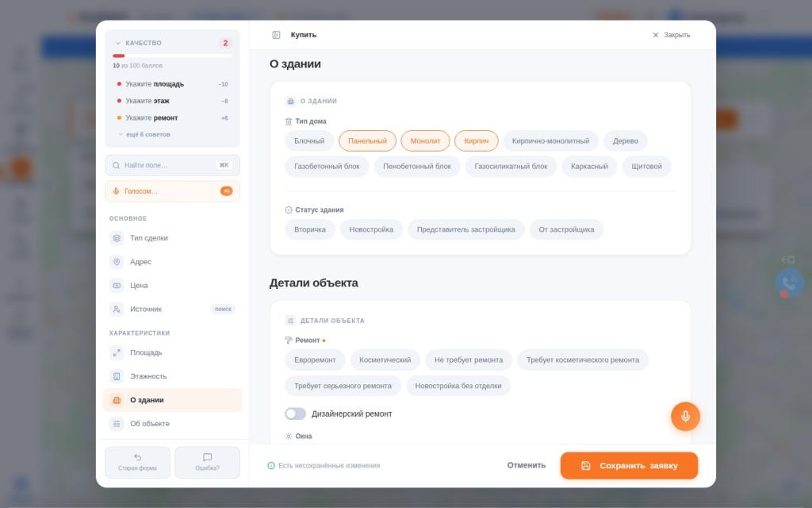Image resolution: width=812 pixels, height=508 pixels.
Task: Click the red 2 badge in КАЧЕСТВО
Action: pyautogui.click(x=225, y=43)
